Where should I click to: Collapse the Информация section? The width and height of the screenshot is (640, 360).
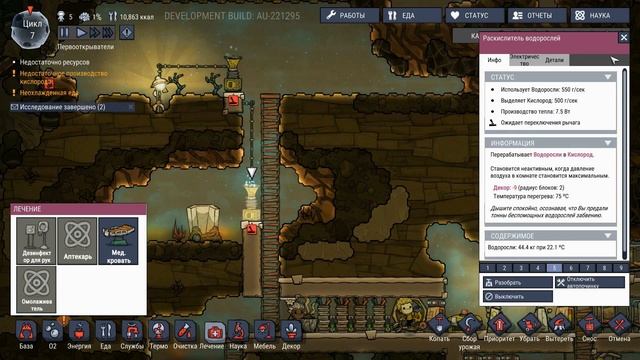pos(608,143)
